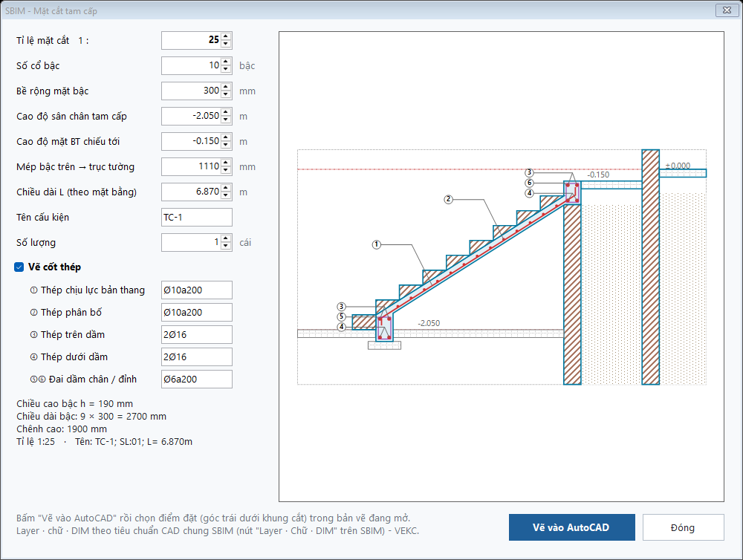Edit the "Thép trên dầm" field
743x560 pixels.
[x=197, y=334]
